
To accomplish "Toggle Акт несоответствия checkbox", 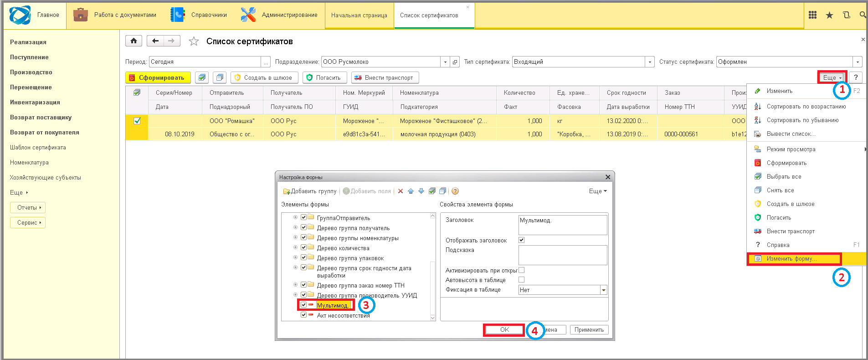I will point(303,315).
